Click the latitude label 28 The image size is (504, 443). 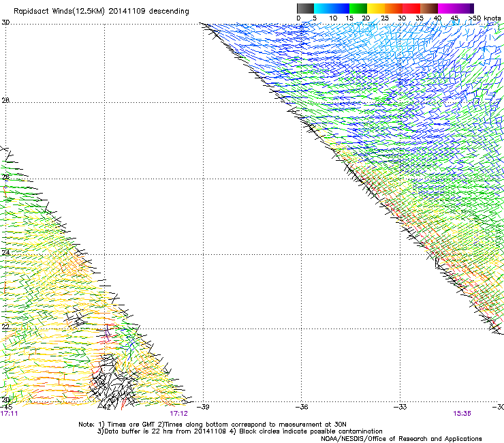[x=5, y=100]
